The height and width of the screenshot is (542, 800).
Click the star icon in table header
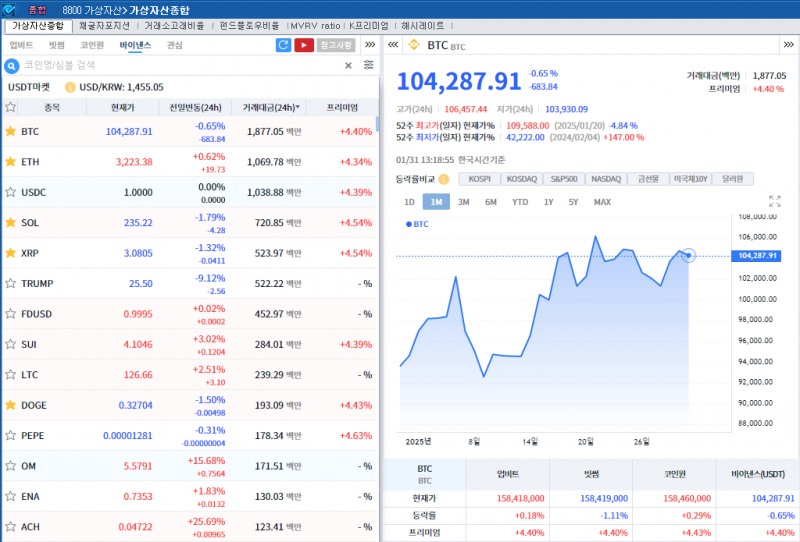point(10,107)
